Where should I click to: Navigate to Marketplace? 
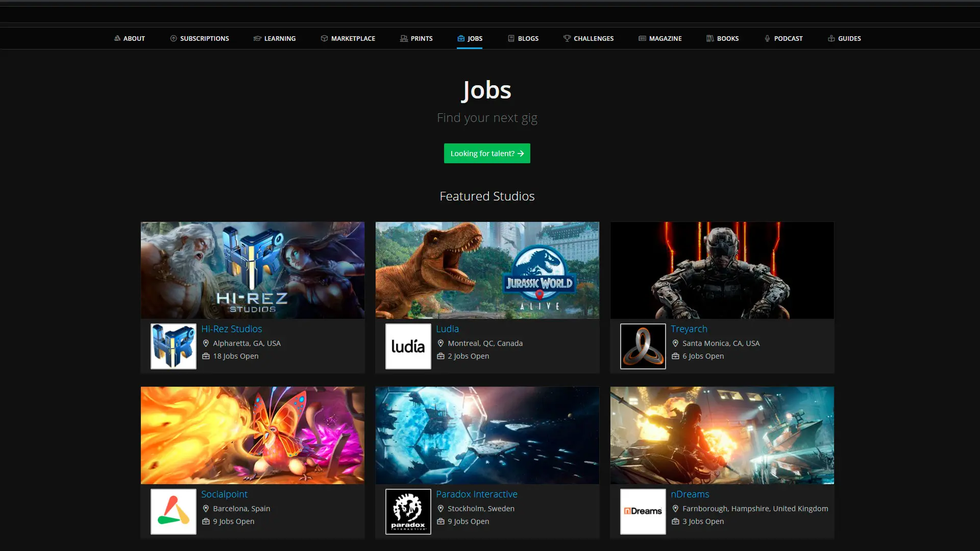tap(353, 38)
